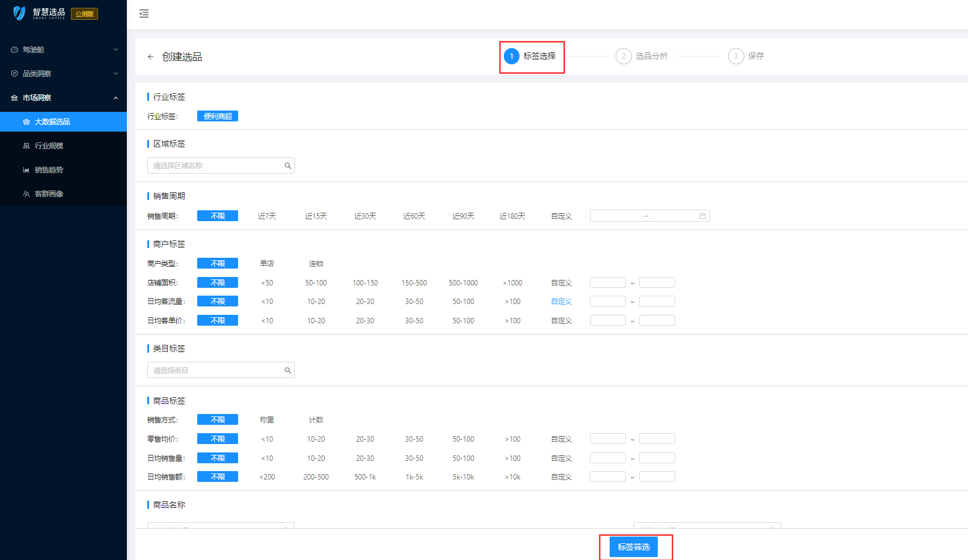The image size is (968, 560).
Task: Expand the 品类洞察 sidebar menu
Action: [63, 74]
